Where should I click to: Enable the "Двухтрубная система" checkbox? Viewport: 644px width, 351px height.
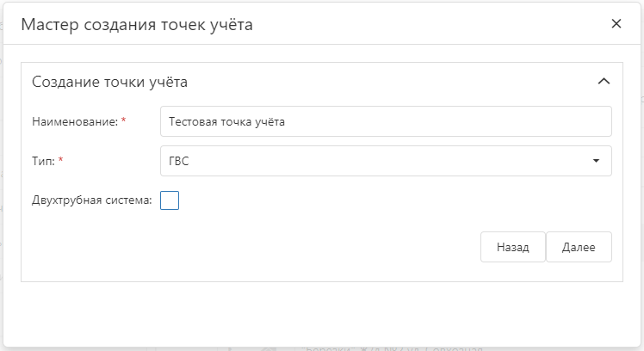click(170, 200)
